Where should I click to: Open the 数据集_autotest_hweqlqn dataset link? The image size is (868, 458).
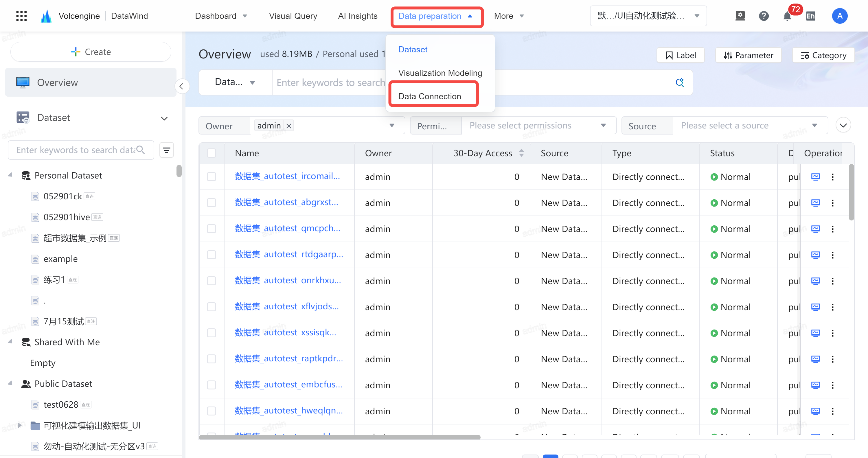tap(288, 411)
